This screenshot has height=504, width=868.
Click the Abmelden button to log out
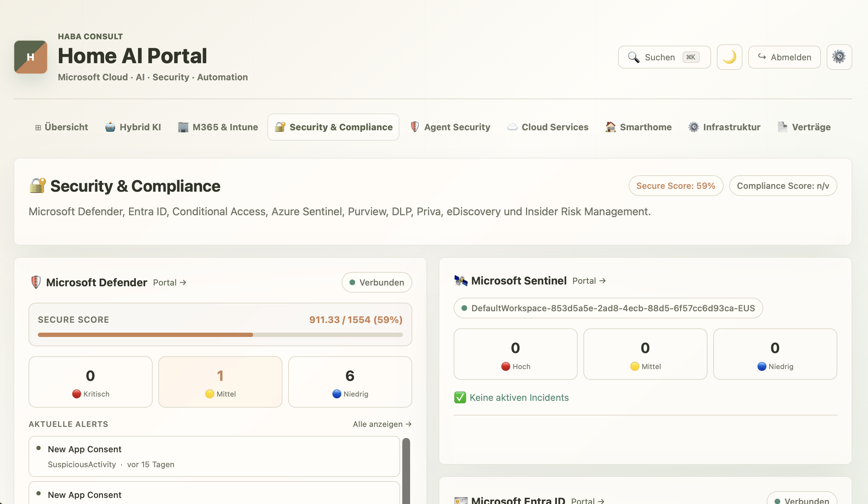pos(784,57)
